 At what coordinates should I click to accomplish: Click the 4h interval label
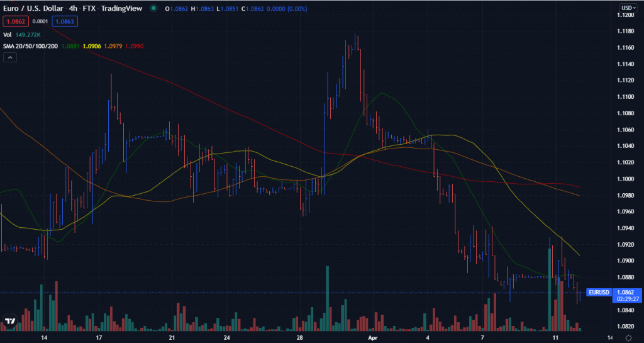click(x=73, y=8)
